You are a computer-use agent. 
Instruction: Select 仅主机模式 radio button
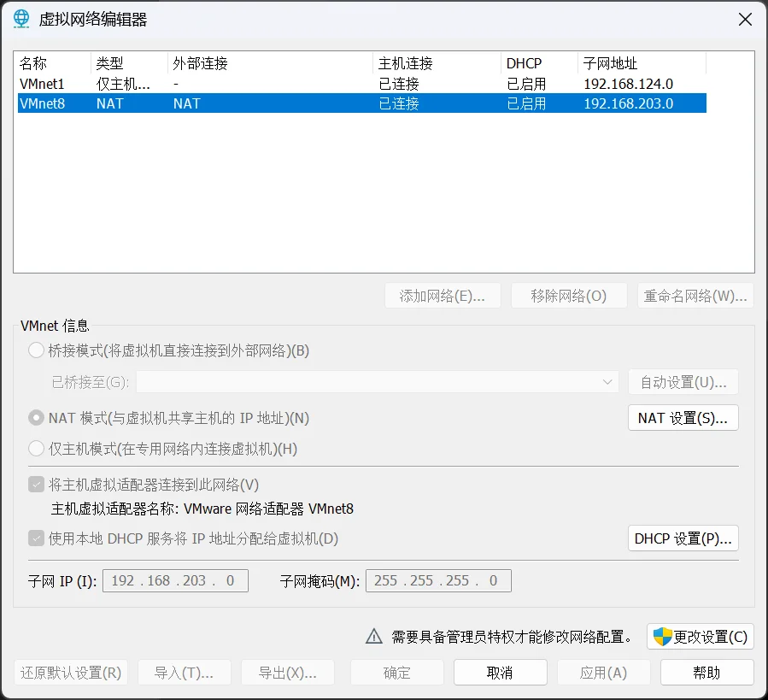[36, 449]
